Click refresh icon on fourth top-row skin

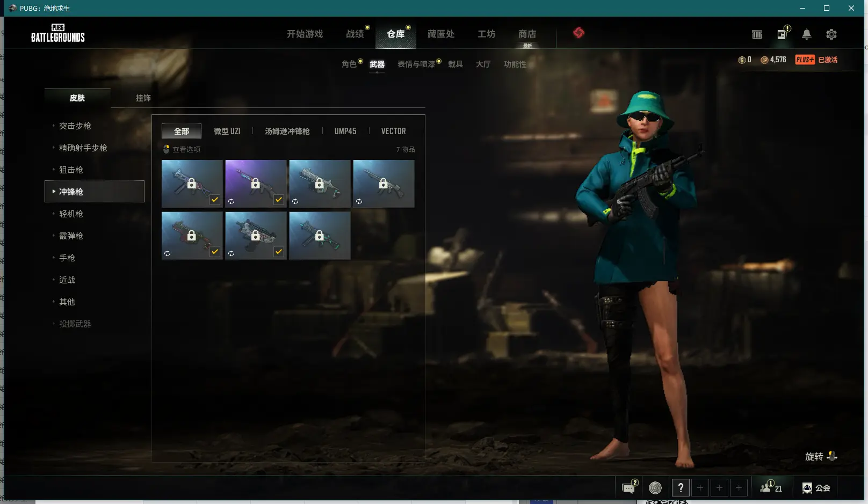[x=359, y=201]
